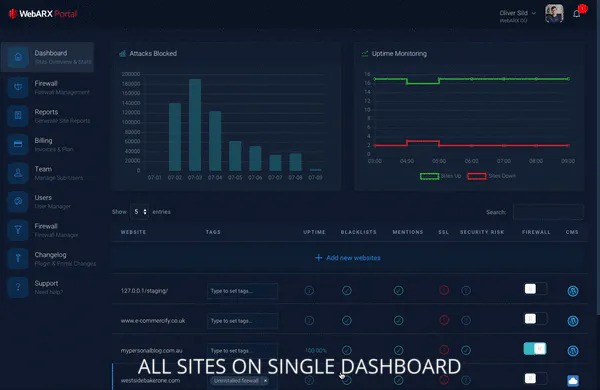Go to the Changelog menu item
The height and width of the screenshot is (390, 600).
click(51, 259)
